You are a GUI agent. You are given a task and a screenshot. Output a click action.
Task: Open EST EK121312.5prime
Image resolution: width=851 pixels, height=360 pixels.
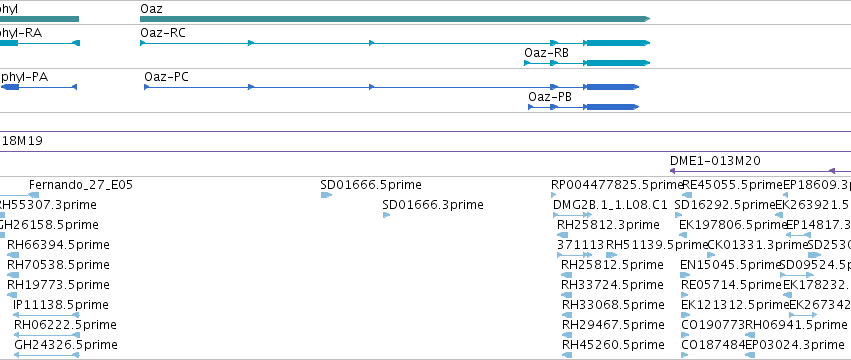click(734, 305)
